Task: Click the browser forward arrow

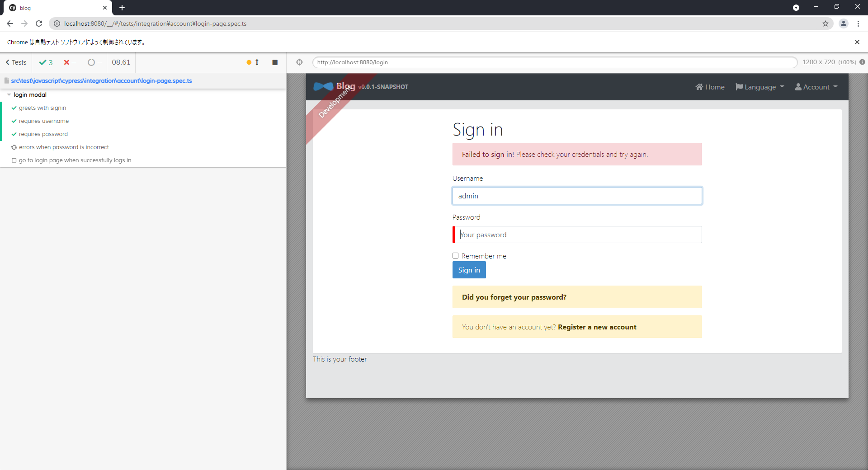Action: 24,23
